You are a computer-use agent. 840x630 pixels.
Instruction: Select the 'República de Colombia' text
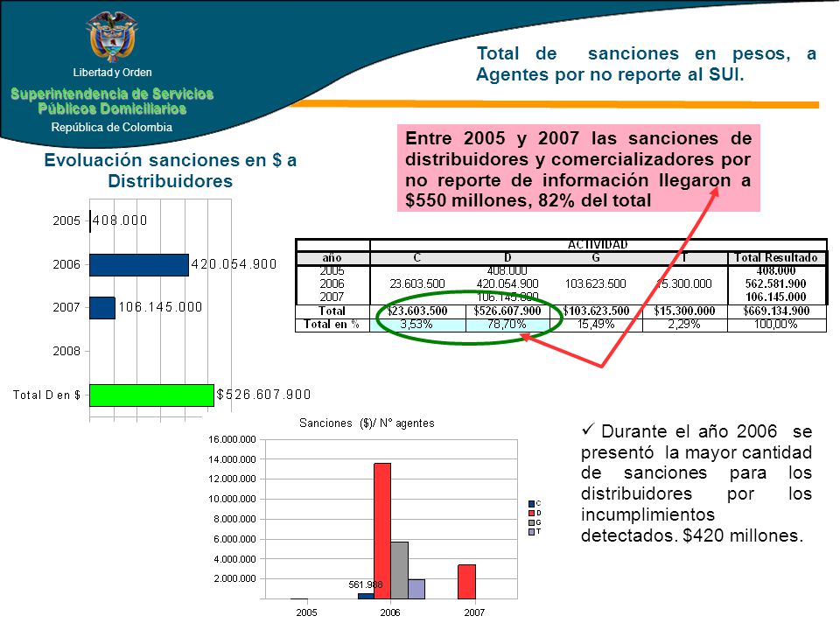coord(112,128)
